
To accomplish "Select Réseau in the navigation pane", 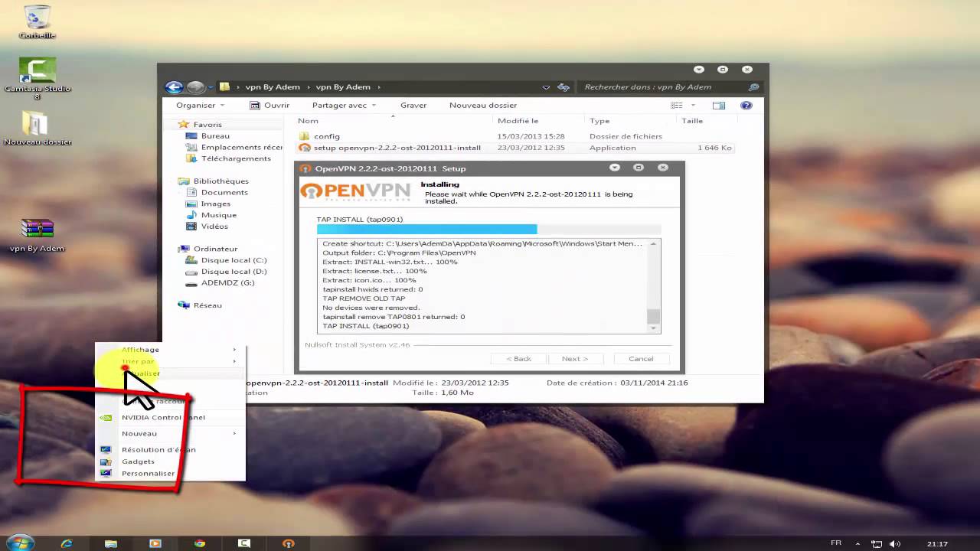I will [x=207, y=305].
